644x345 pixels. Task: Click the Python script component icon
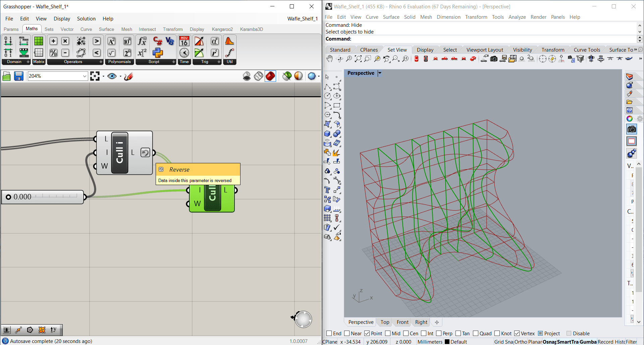158,53
